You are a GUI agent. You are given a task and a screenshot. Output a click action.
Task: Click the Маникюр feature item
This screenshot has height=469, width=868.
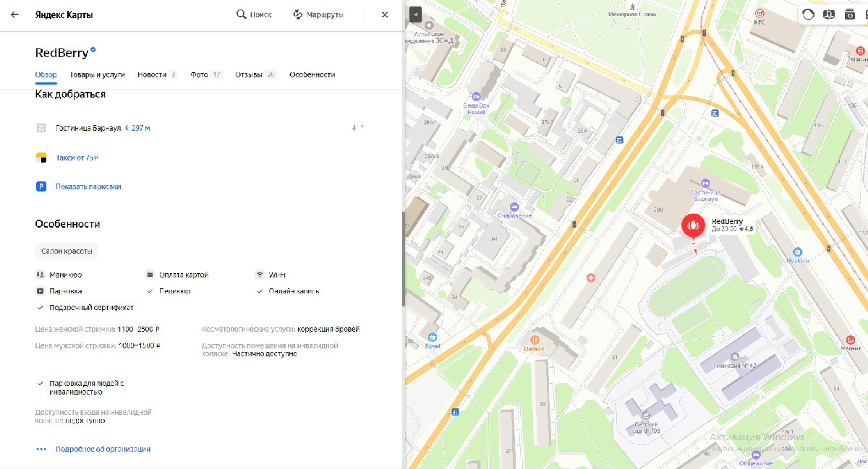59,275
